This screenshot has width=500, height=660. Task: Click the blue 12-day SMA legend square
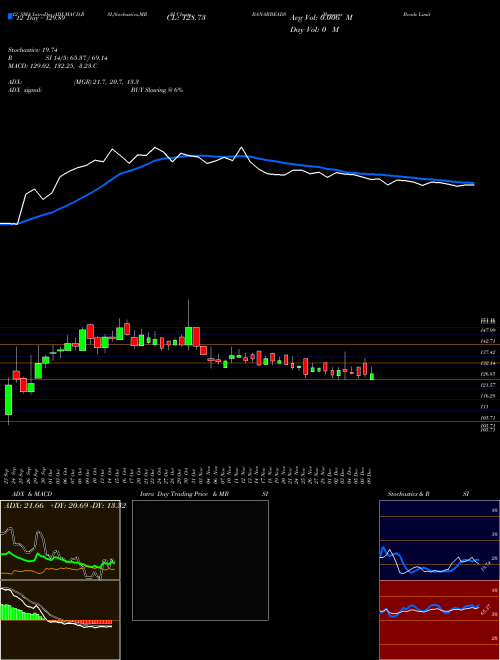[x=10, y=17]
